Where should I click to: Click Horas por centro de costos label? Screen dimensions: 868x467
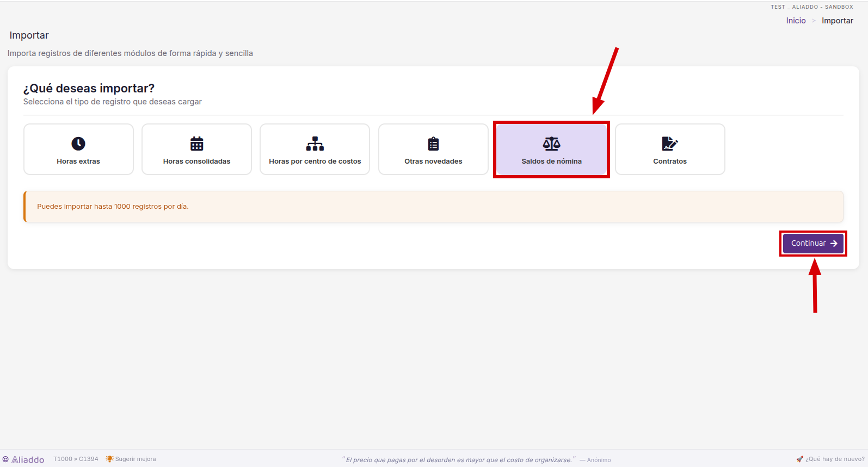[x=315, y=161]
